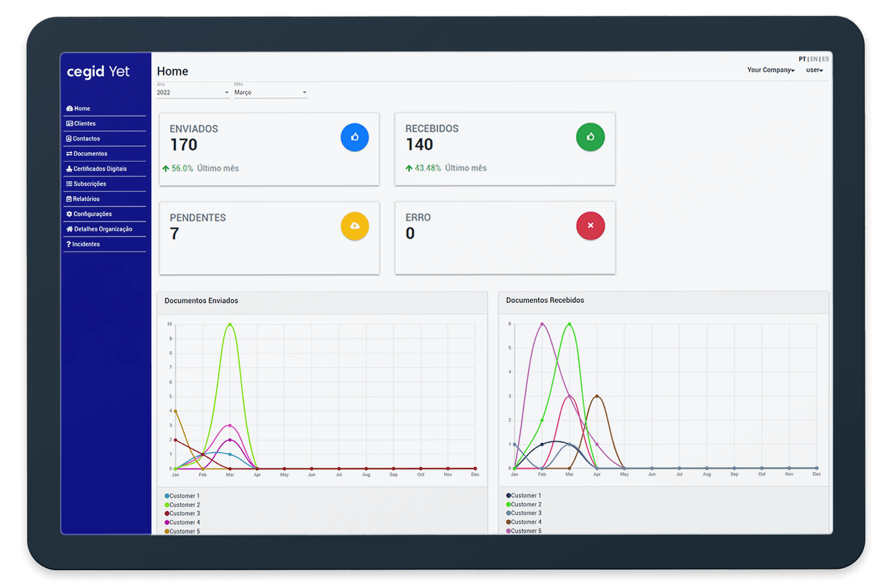Toggle Customer 2 series in Documentos Recebidos legend
The width and height of the screenshot is (892, 588).
click(526, 504)
